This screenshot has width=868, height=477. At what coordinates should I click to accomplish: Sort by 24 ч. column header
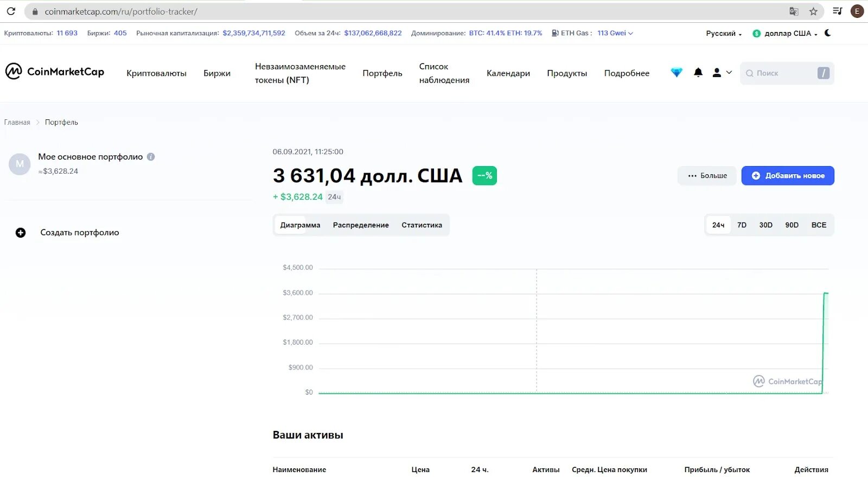coord(480,470)
